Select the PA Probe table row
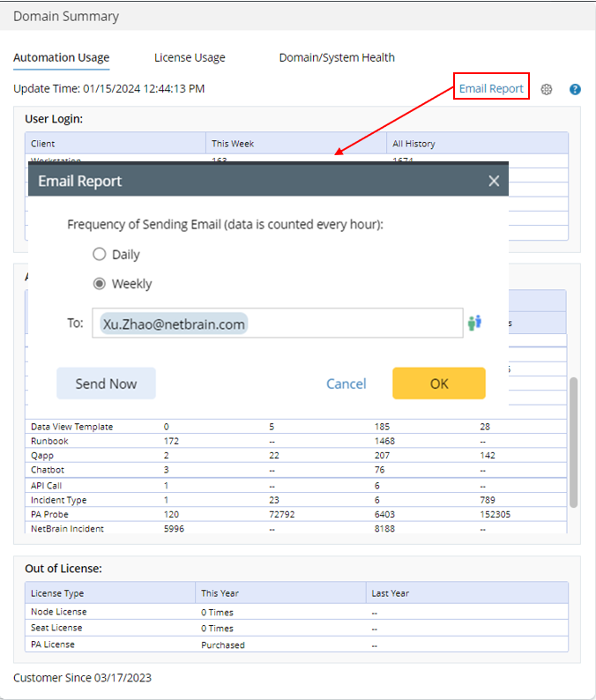Screen dimensions: 596x700 click(x=264, y=514)
